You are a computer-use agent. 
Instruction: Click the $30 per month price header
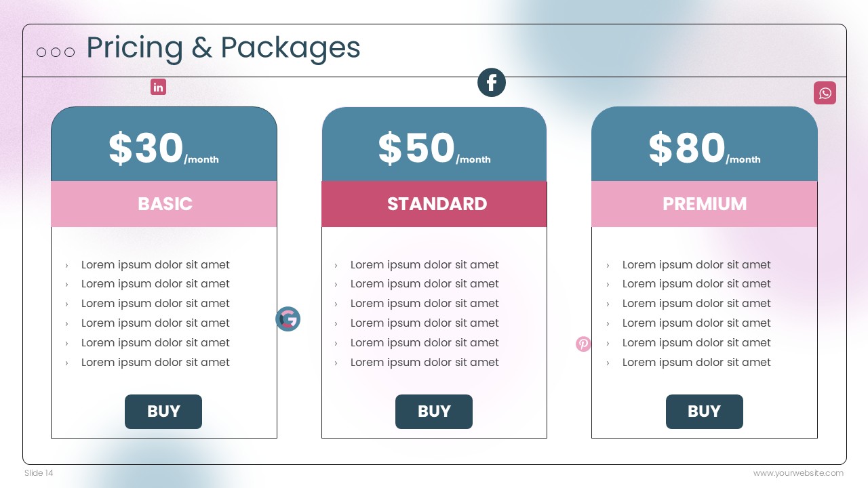164,144
